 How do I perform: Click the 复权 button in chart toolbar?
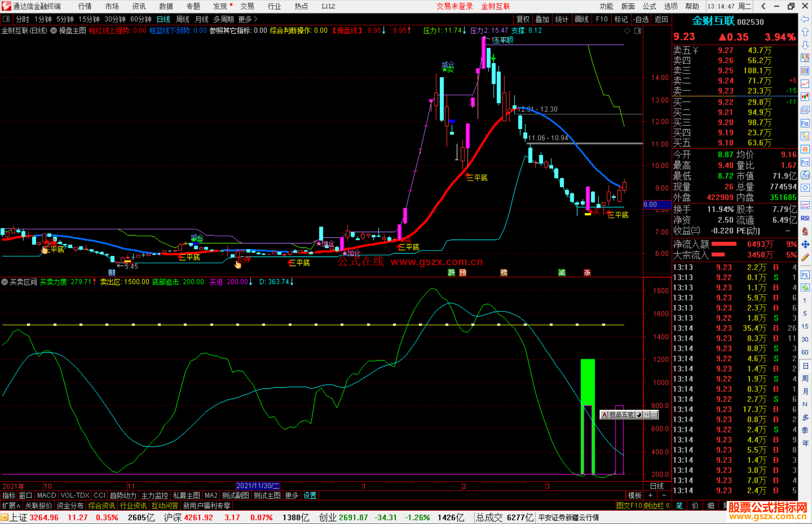pyautogui.click(x=523, y=19)
